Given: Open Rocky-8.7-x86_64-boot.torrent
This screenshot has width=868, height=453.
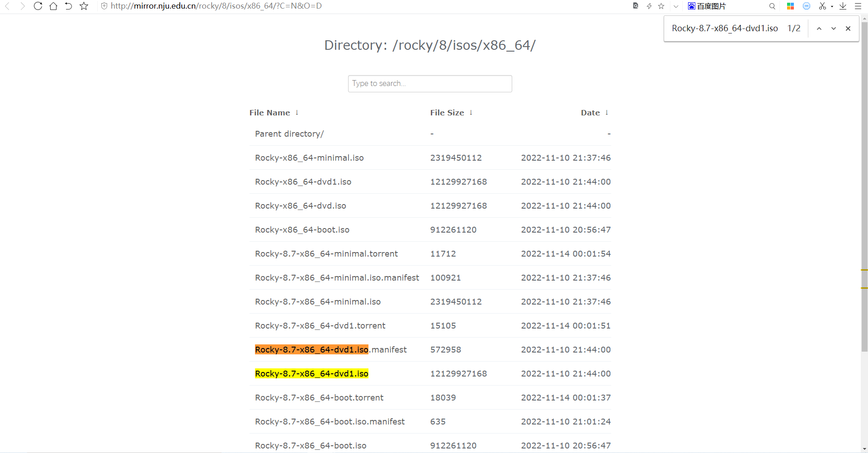Looking at the screenshot, I should click(319, 398).
